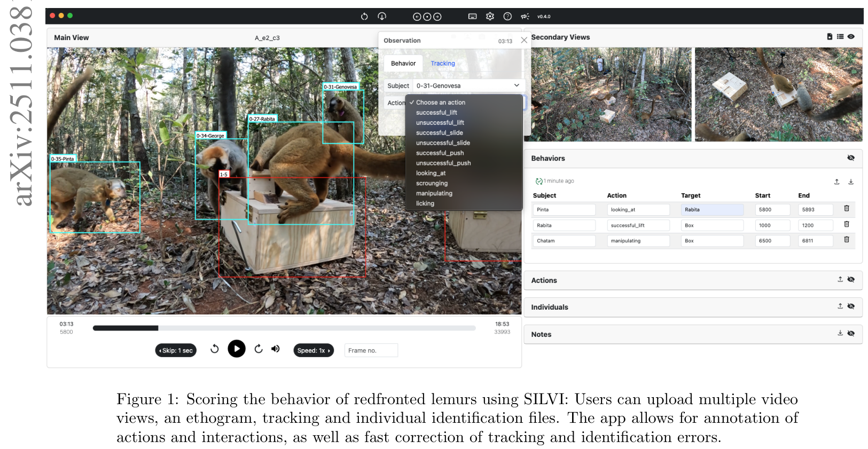Open settings via the gear icon
868x449 pixels.
[490, 17]
